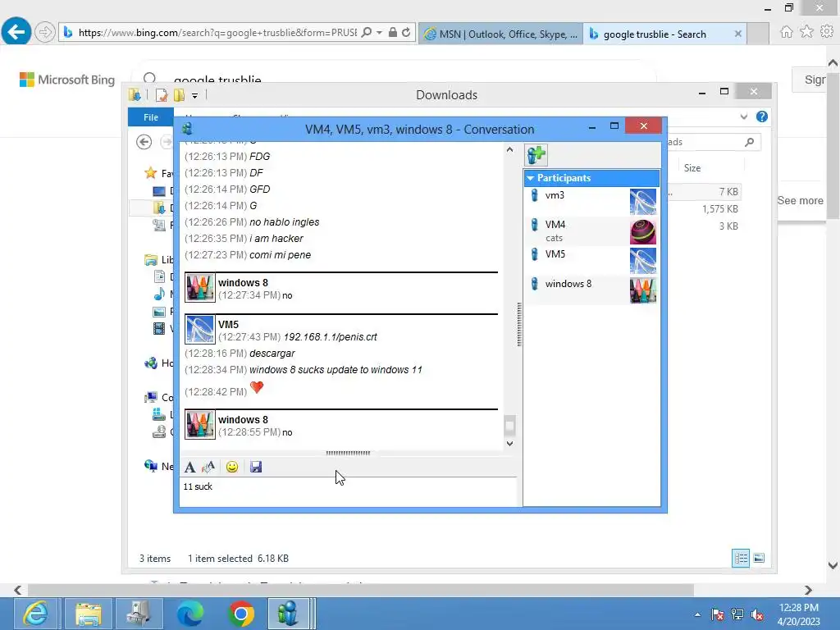The image size is (840, 630).
Task: Open the browser Tools gear icon
Action: [827, 32]
